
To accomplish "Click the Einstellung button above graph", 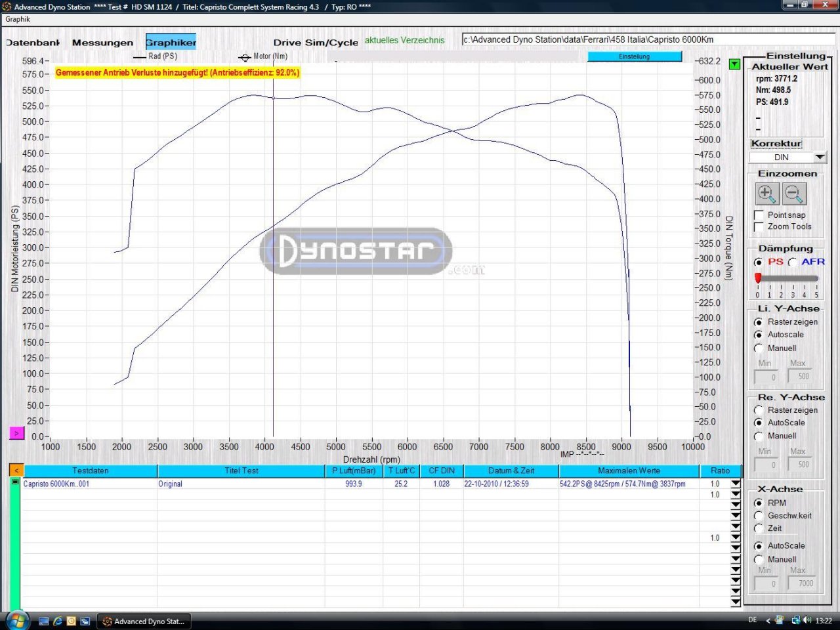I will 634,56.
